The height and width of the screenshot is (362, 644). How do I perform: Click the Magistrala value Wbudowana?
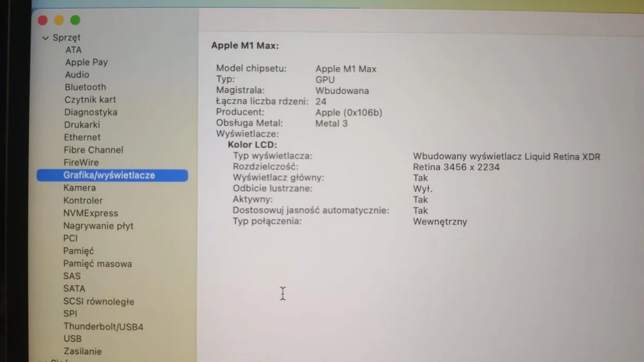coord(342,91)
